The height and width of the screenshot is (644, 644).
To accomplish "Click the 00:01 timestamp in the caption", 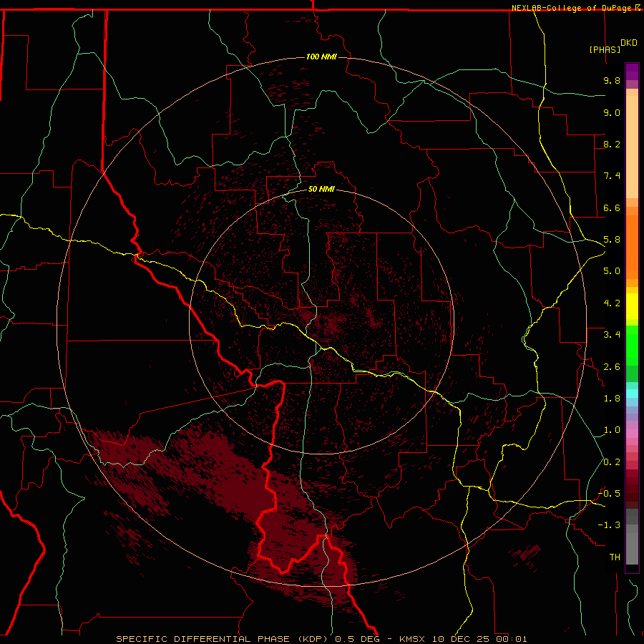I will pos(512,639).
